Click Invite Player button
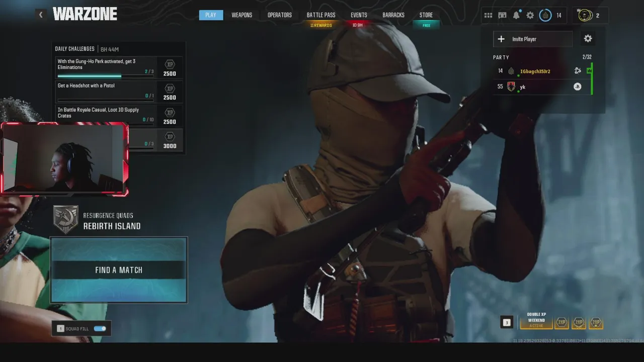 point(533,39)
